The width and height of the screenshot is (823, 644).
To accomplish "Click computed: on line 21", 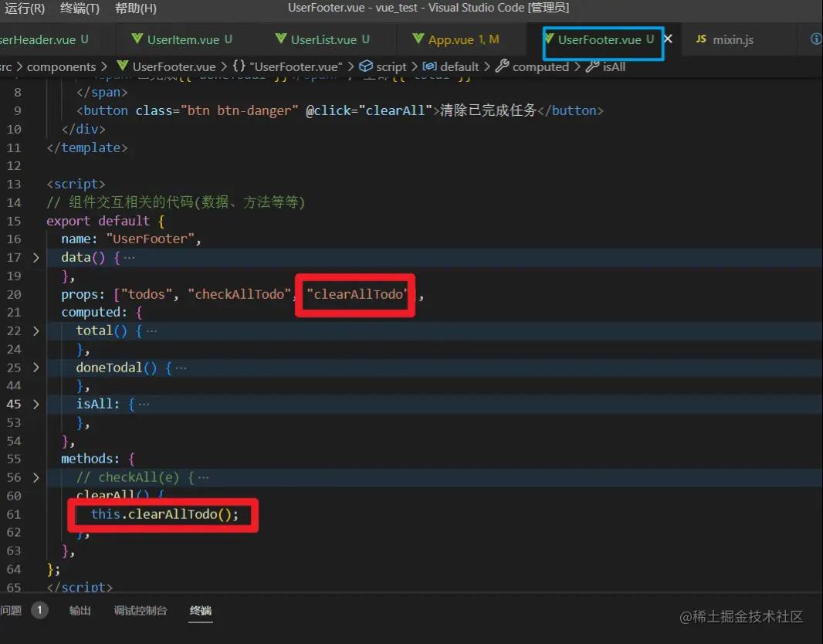I will click(94, 312).
